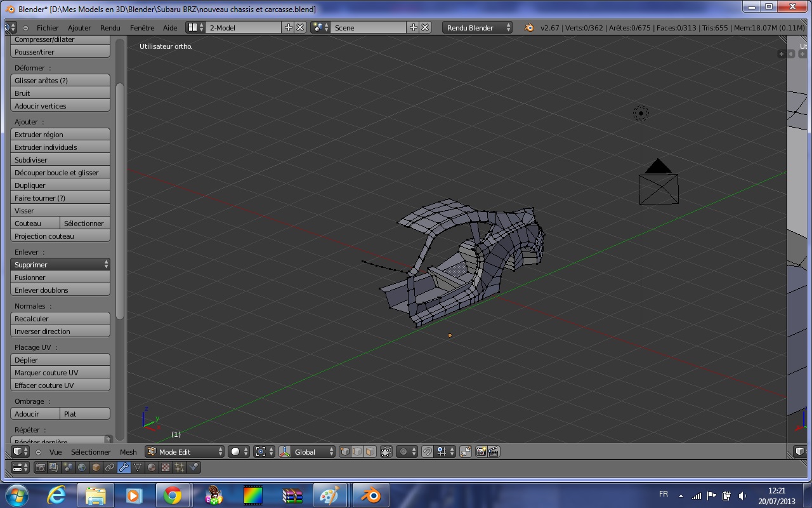Click the Enlever doublons button

pyautogui.click(x=60, y=290)
